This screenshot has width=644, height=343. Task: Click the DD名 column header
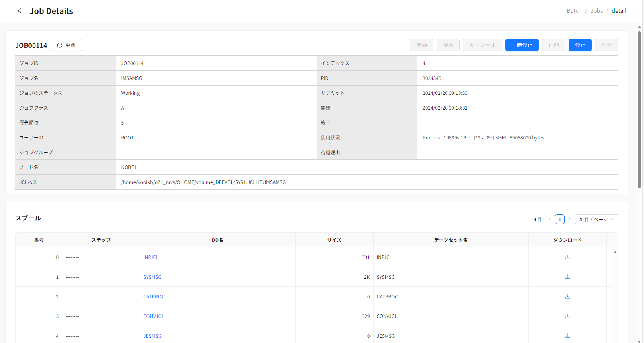click(x=217, y=240)
